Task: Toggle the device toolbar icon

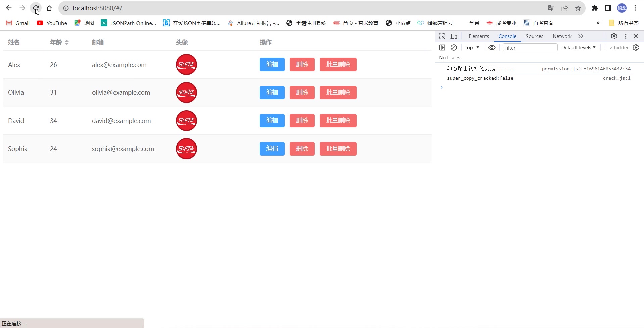Action: (454, 36)
